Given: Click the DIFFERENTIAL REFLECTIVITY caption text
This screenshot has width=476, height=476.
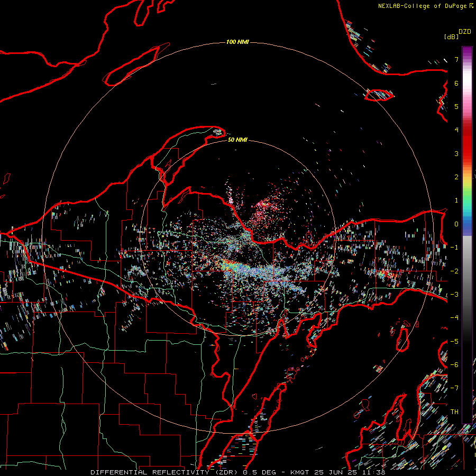Looking at the screenshot, I should [x=150, y=472].
